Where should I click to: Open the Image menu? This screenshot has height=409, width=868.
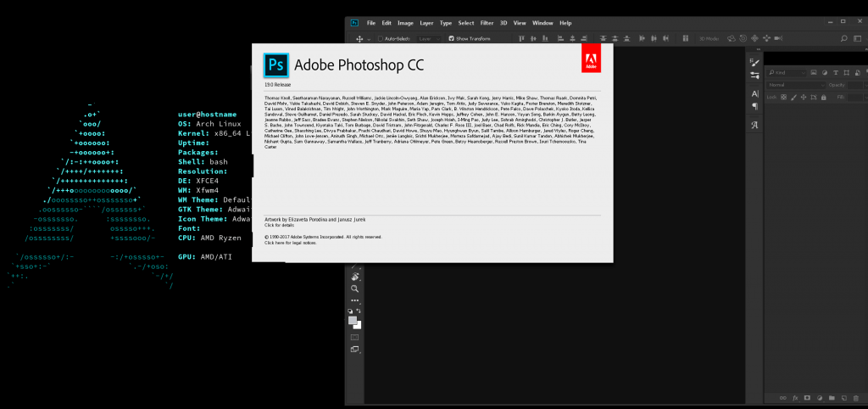[x=405, y=23]
